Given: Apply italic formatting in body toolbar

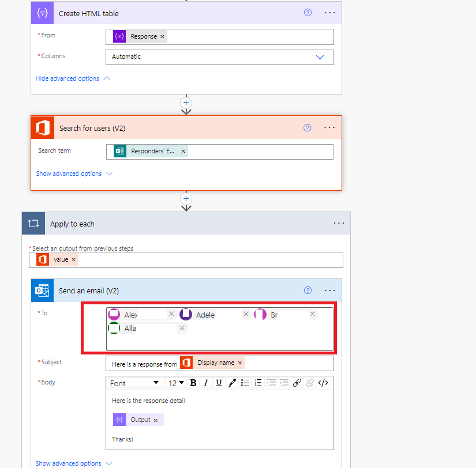Looking at the screenshot, I should 206,382.
